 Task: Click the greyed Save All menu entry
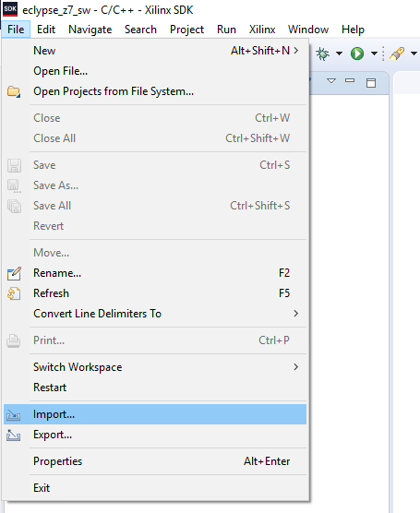click(x=155, y=206)
